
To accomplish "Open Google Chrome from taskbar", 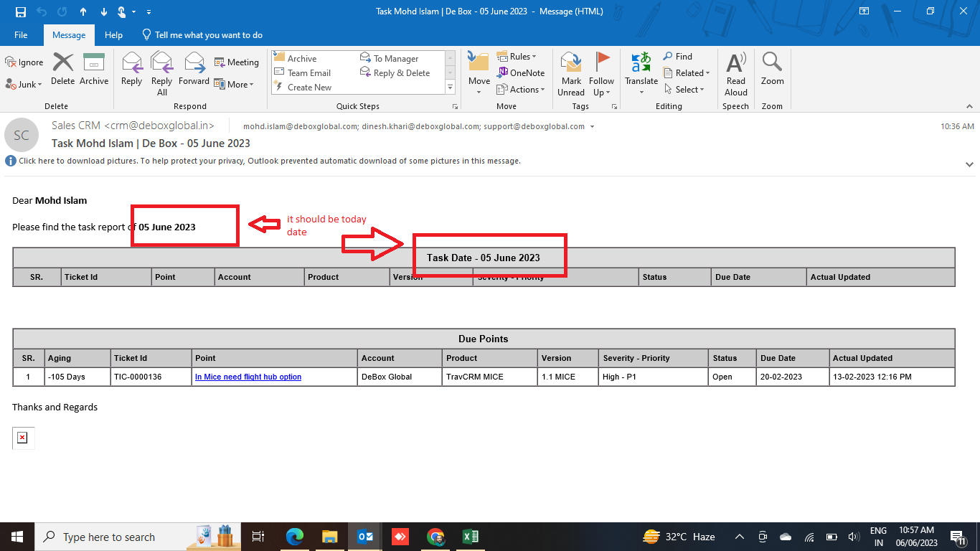I will tap(435, 537).
